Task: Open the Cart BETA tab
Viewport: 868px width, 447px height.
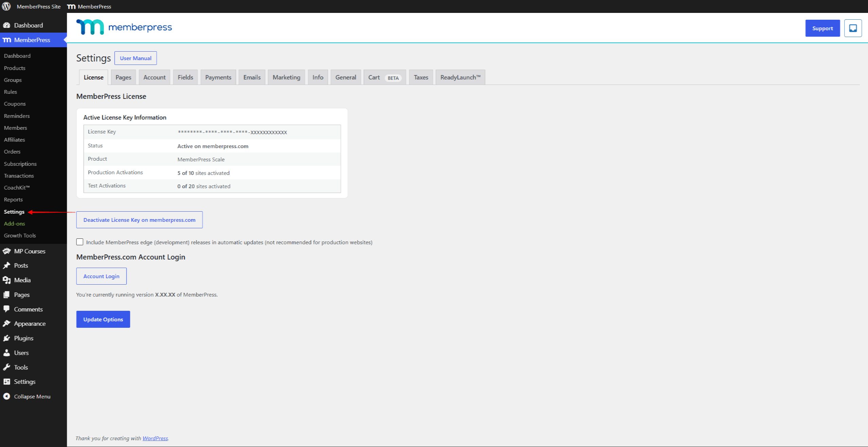Action: (385, 77)
